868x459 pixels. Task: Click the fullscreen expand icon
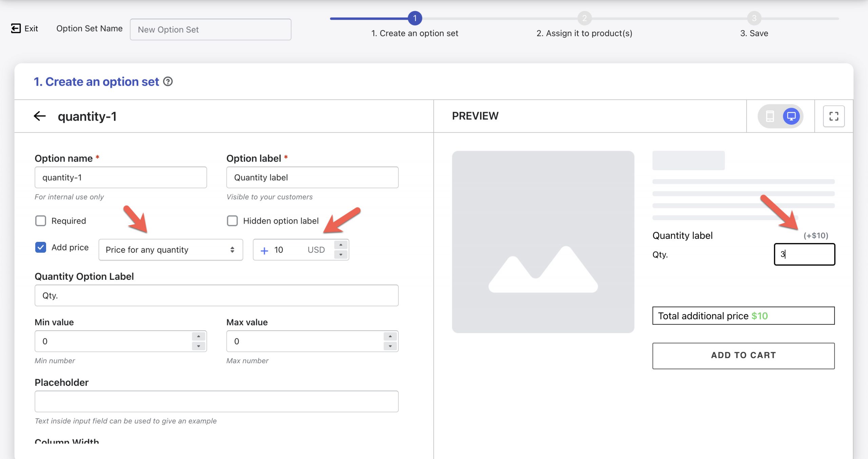tap(833, 116)
